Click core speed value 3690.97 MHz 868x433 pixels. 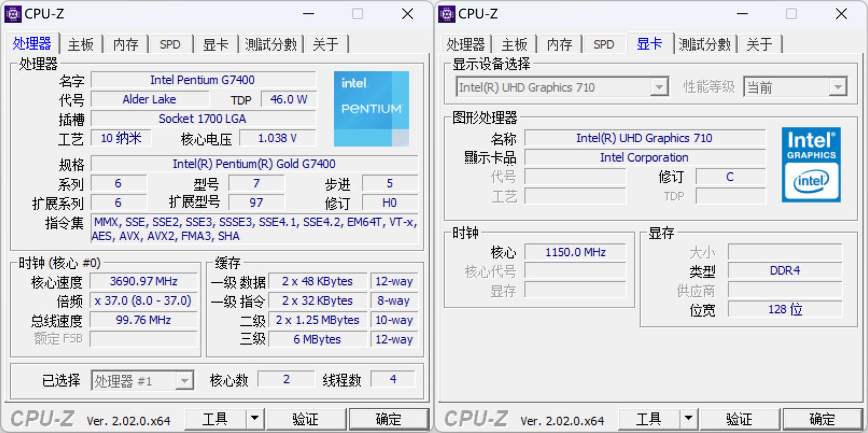pyautogui.click(x=144, y=281)
